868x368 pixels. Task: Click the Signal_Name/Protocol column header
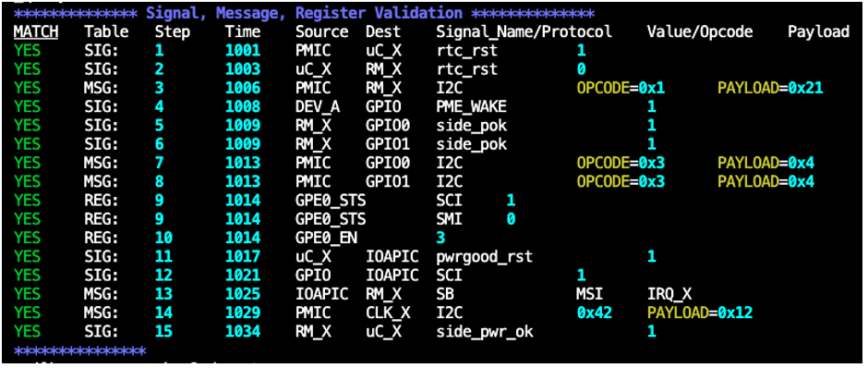click(x=524, y=32)
